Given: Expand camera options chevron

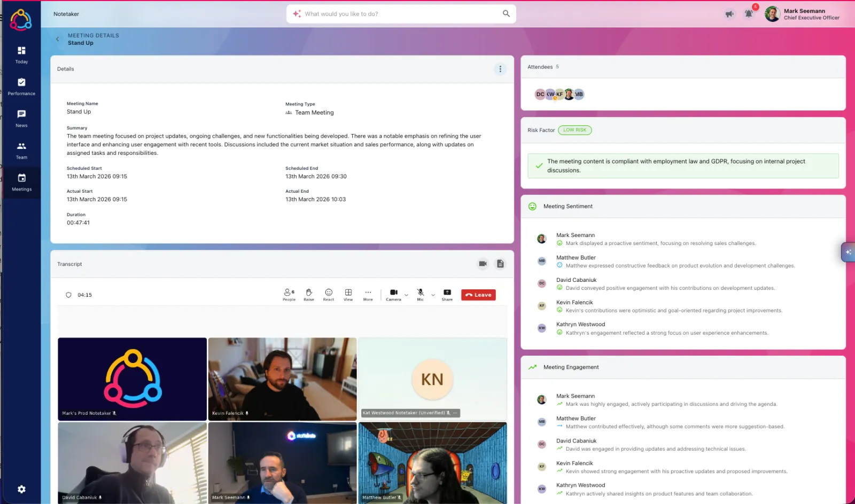Looking at the screenshot, I should [406, 295].
